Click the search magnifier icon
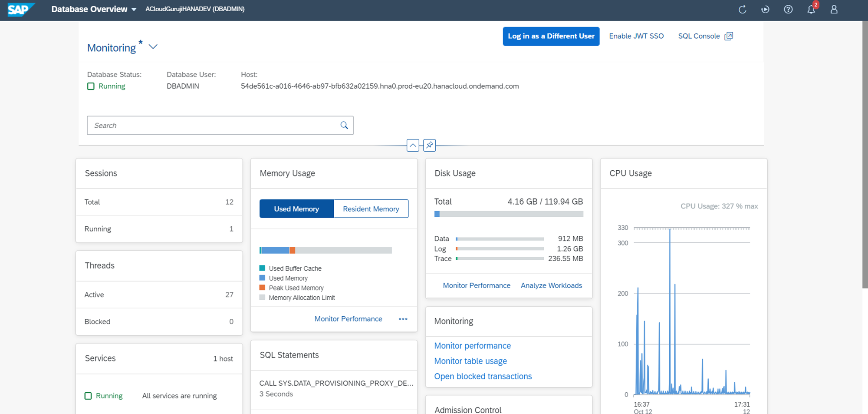 pyautogui.click(x=344, y=126)
